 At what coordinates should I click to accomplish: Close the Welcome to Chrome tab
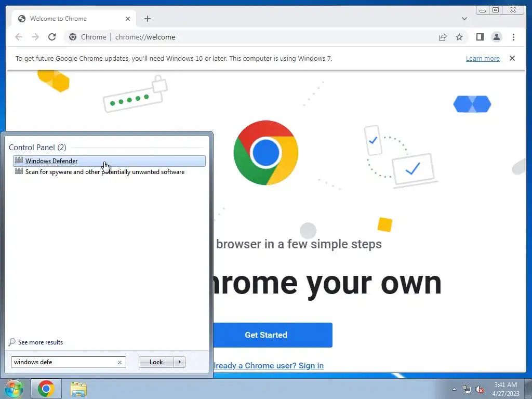[x=128, y=19]
